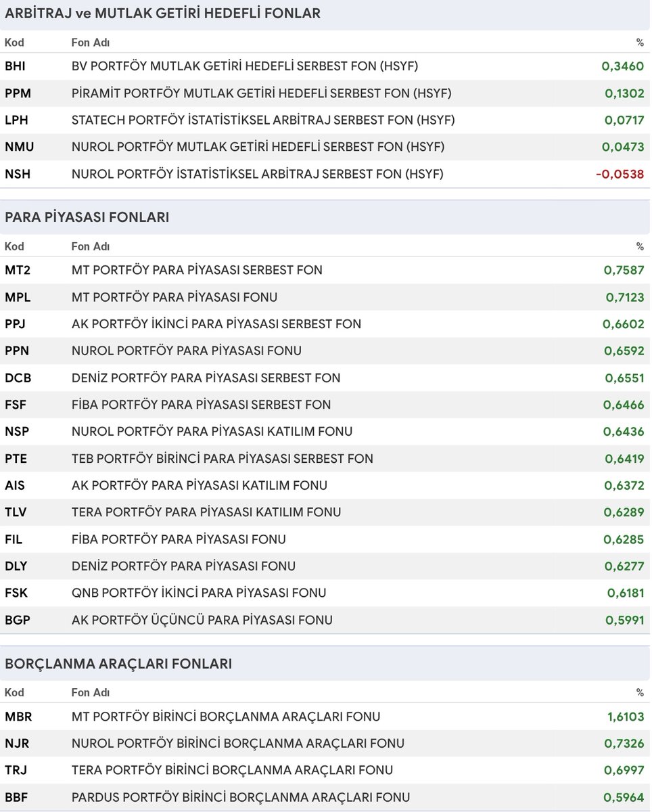The width and height of the screenshot is (652, 812).
Task: Click the 0,3460 return value
Action: pyautogui.click(x=623, y=66)
